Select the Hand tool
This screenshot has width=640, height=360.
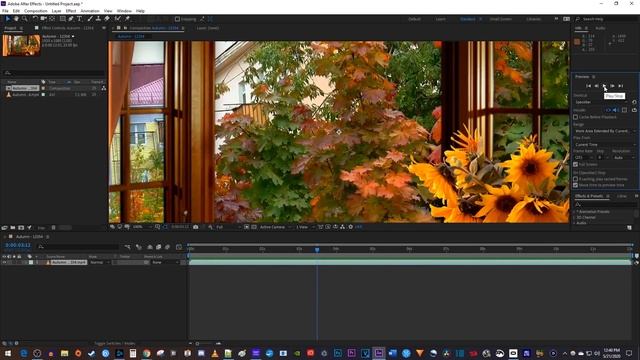(x=16, y=19)
